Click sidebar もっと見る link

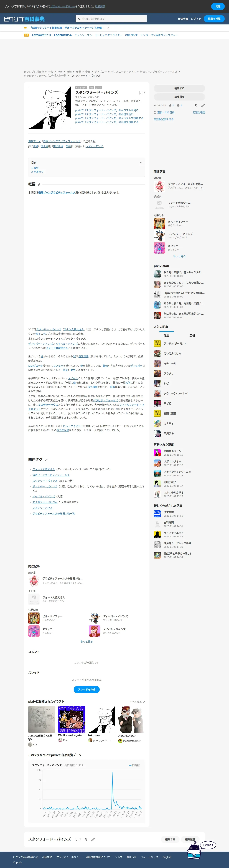click(179, 256)
